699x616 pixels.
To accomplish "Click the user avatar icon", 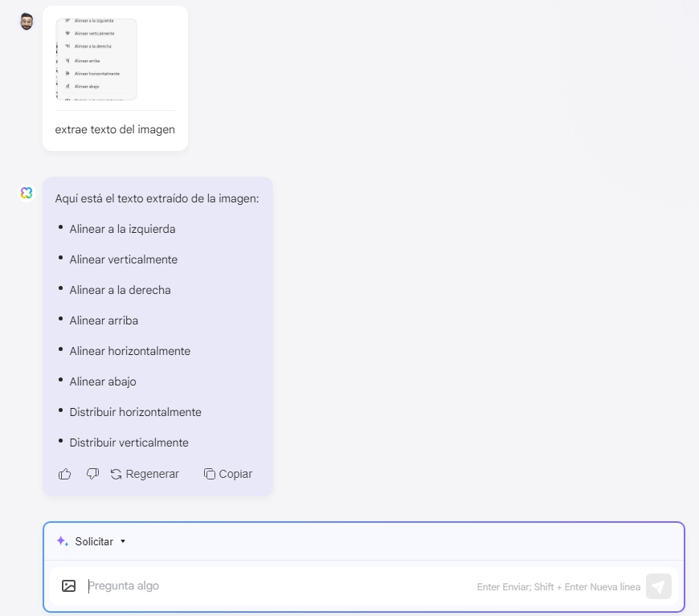I will click(x=27, y=22).
